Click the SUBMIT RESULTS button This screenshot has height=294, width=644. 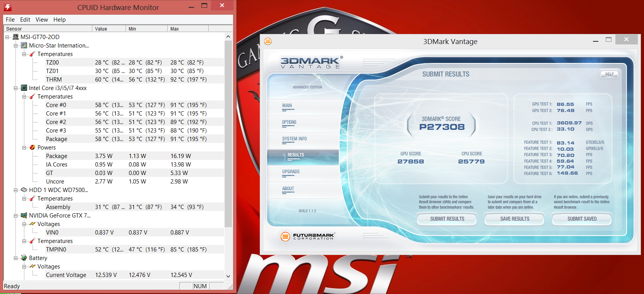447,219
